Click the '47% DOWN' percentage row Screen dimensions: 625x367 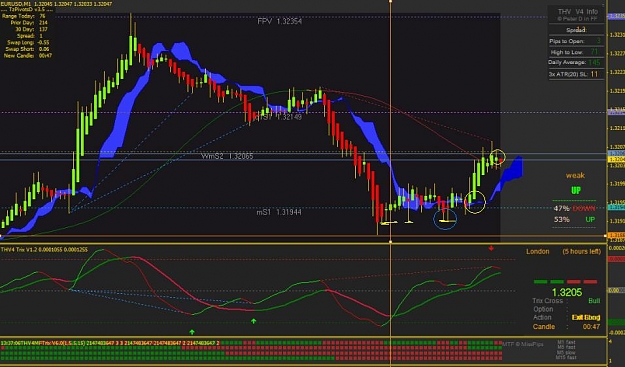click(x=574, y=208)
